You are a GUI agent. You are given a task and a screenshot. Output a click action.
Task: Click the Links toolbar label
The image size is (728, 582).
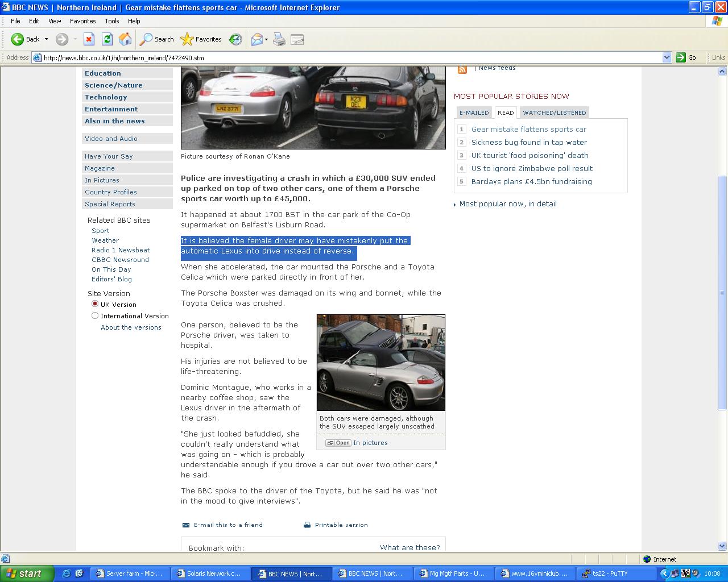tap(718, 57)
